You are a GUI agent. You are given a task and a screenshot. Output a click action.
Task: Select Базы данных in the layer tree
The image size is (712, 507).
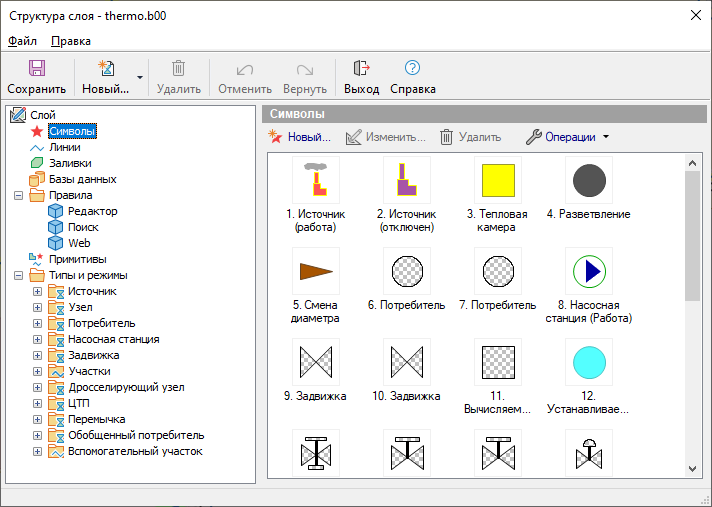click(x=82, y=179)
